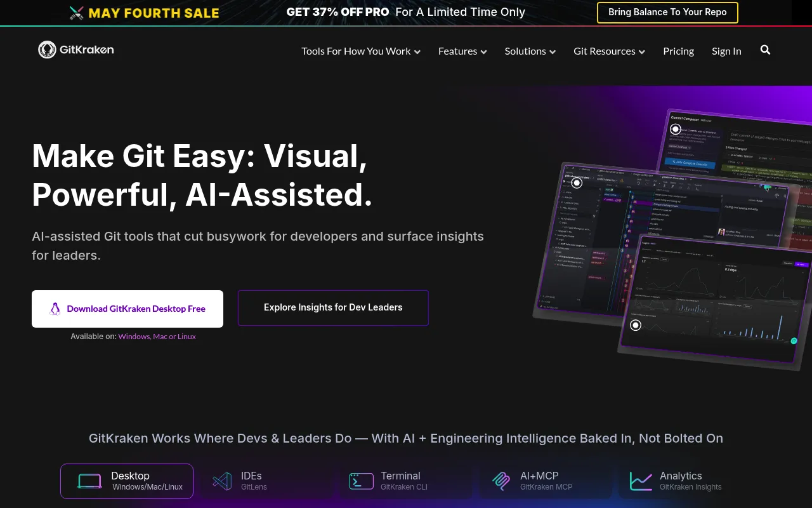Expand the Solutions dropdown
The image size is (812, 508).
tap(530, 51)
